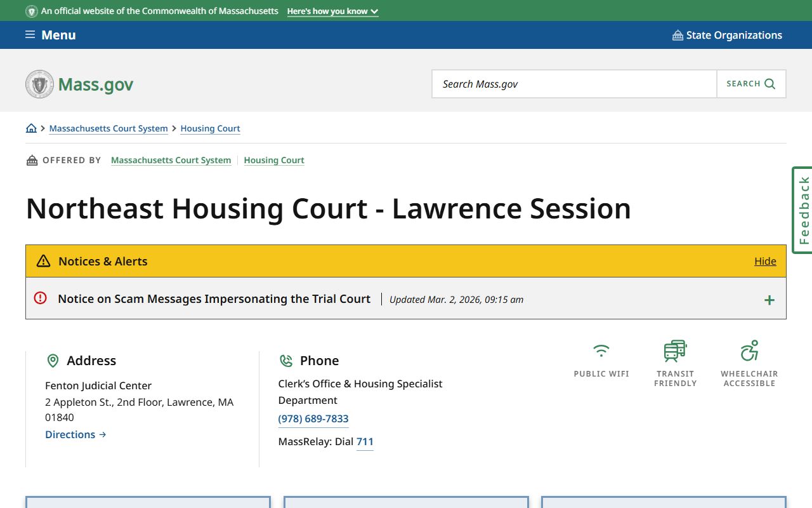Open the Feedback side tab
This screenshot has width=812, height=508.
[802, 210]
